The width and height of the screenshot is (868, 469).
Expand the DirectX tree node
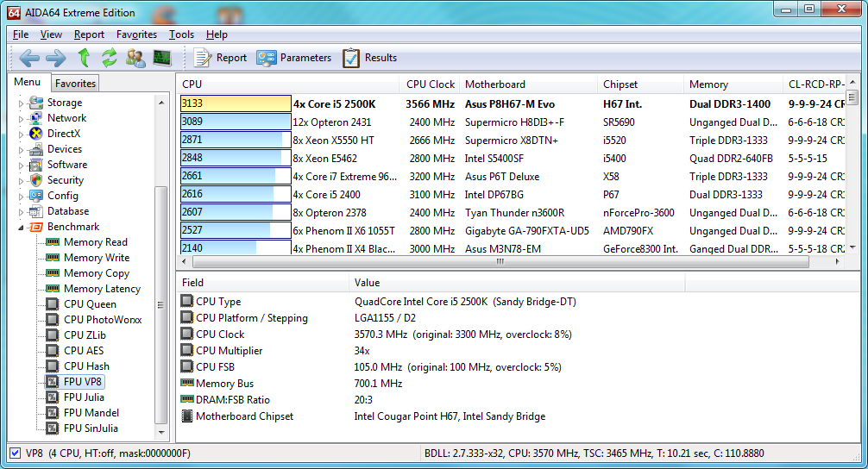pyautogui.click(x=21, y=134)
